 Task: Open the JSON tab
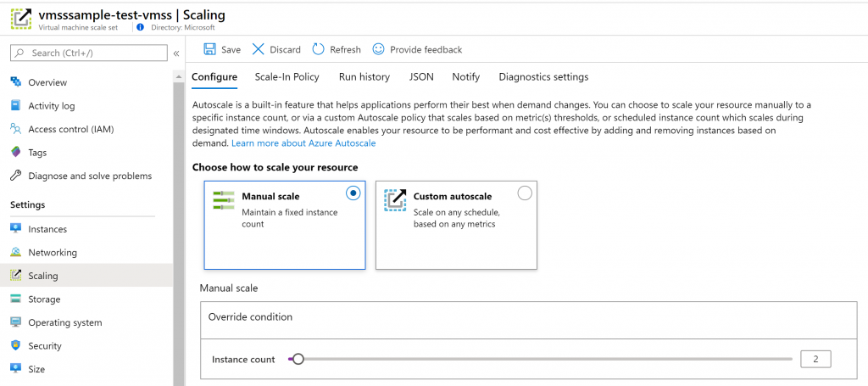[x=421, y=77]
